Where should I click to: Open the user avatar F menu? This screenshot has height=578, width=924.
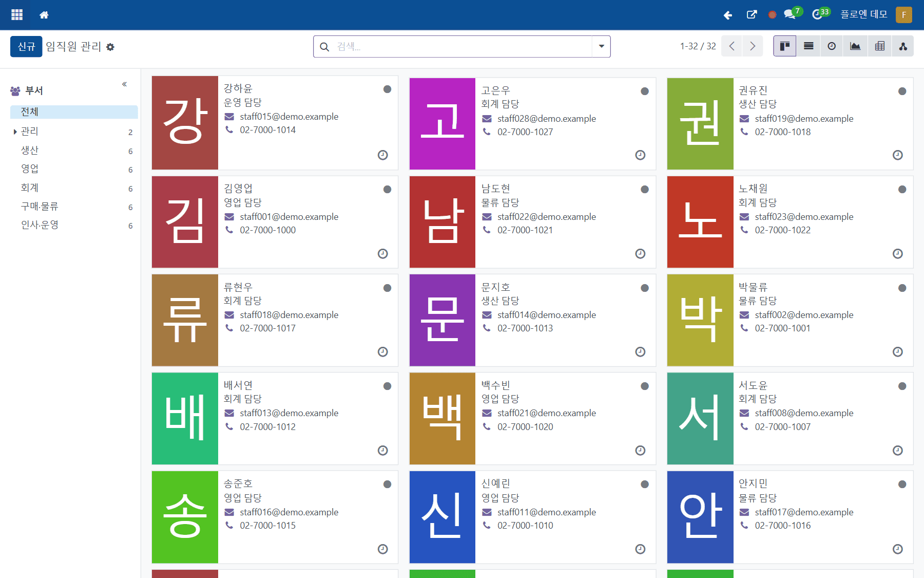904,15
